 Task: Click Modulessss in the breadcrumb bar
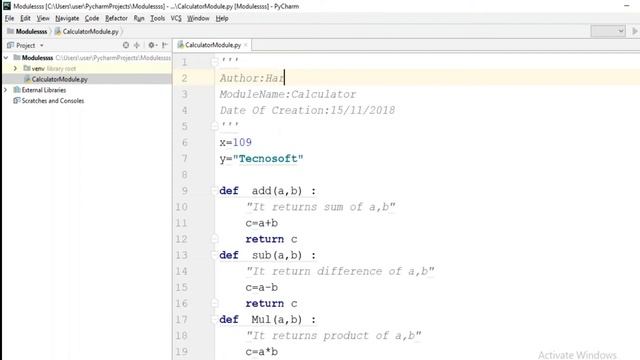click(x=31, y=31)
